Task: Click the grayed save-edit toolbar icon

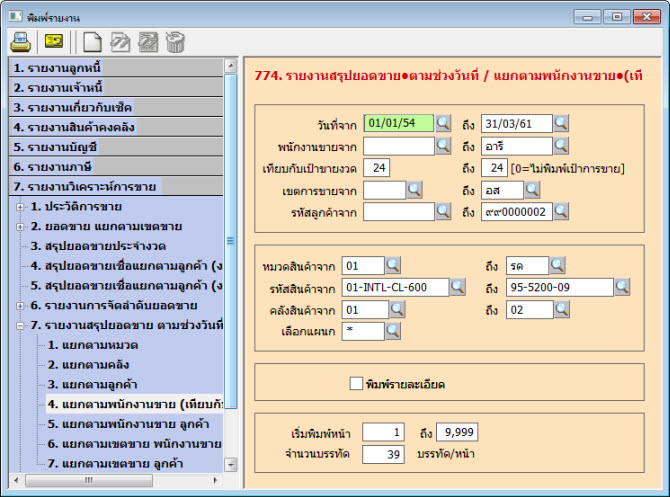Action: coord(148,42)
